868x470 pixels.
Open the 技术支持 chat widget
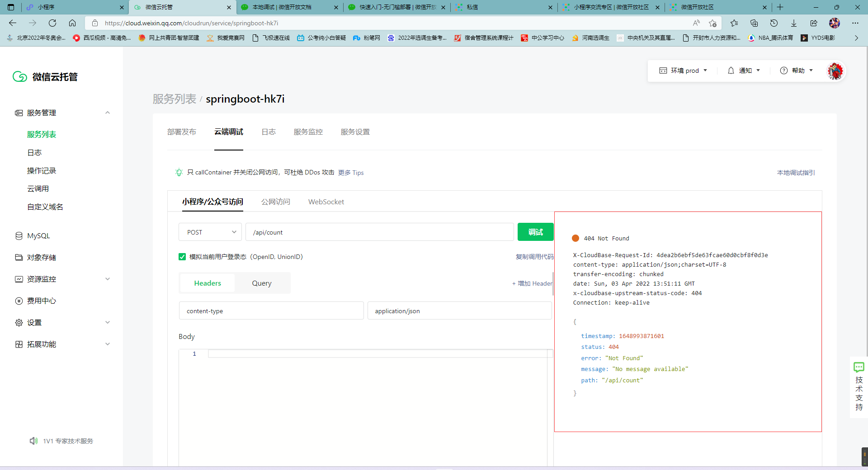(x=859, y=387)
